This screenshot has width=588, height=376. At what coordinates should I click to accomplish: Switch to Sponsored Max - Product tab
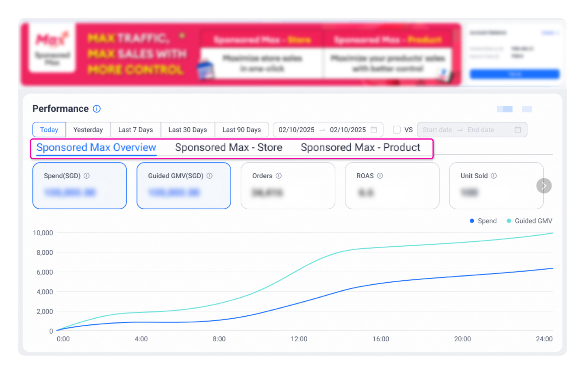pyautogui.click(x=360, y=148)
